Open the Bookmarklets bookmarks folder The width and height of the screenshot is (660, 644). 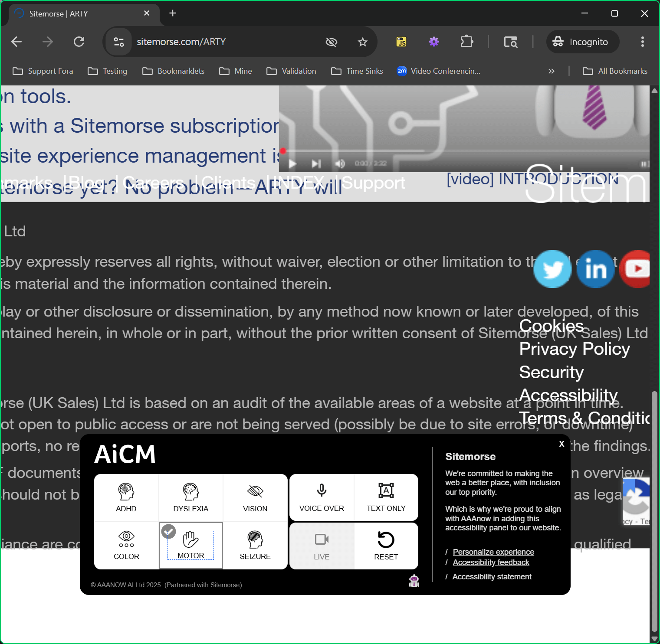tap(173, 71)
